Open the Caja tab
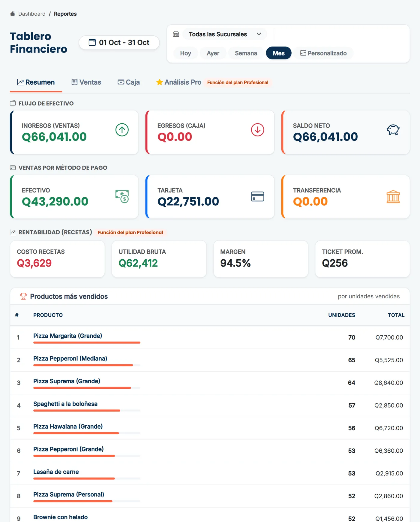 129,82
